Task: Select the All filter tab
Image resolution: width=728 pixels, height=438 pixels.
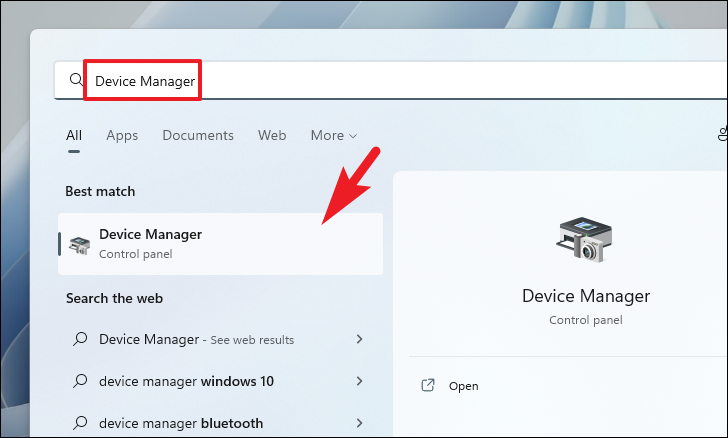Action: [x=74, y=135]
